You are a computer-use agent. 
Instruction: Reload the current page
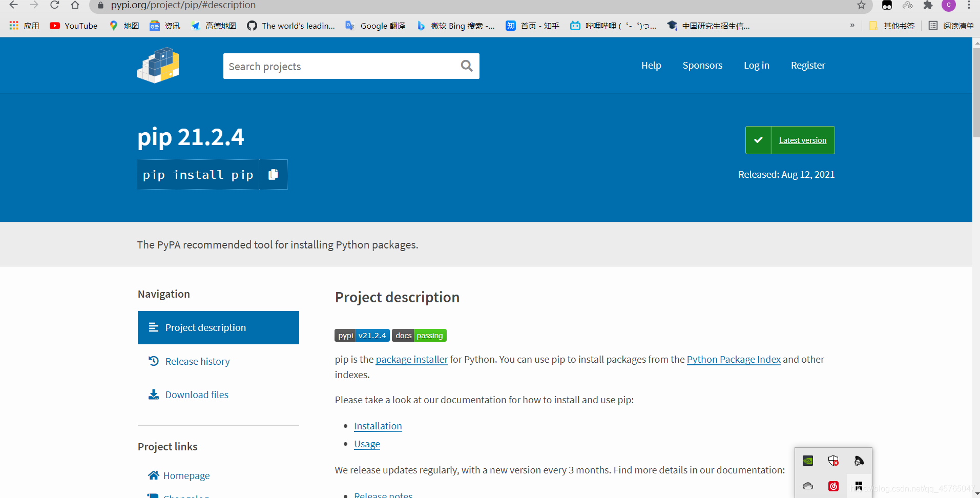[55, 5]
